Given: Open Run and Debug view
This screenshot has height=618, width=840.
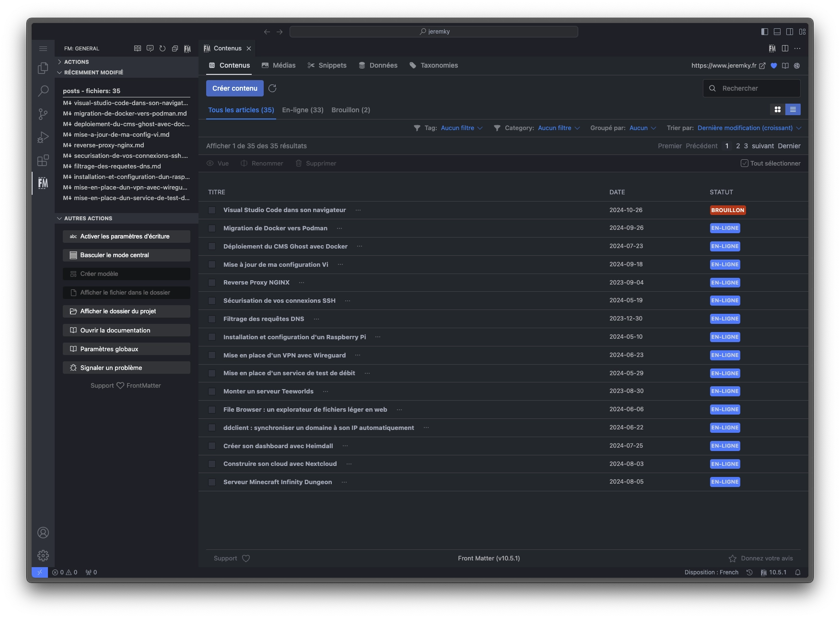Looking at the screenshot, I should (43, 137).
